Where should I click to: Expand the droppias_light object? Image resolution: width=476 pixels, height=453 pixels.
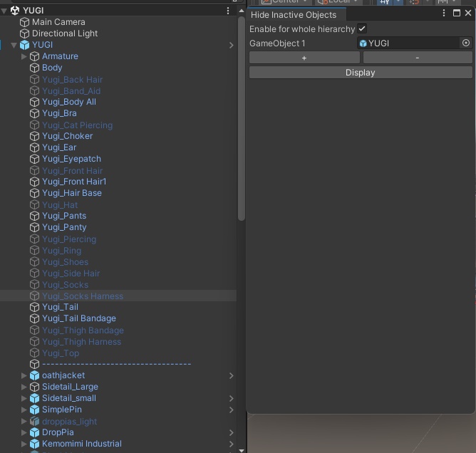pyautogui.click(x=24, y=421)
